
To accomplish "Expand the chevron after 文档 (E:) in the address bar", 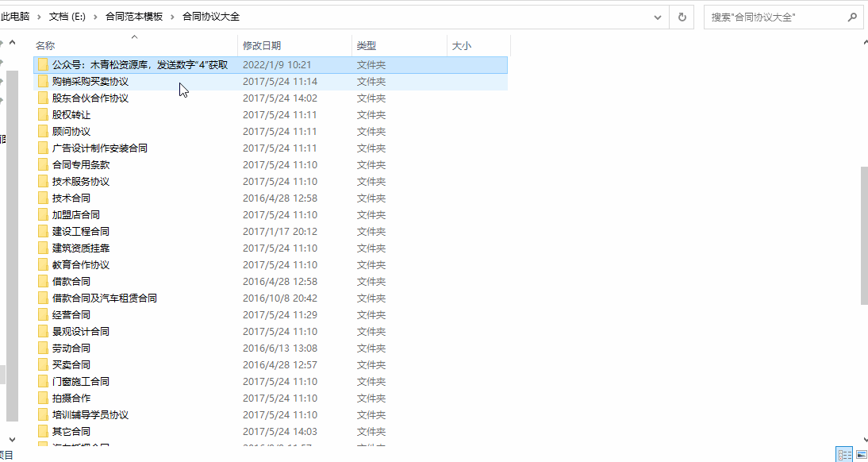I will click(x=95, y=17).
